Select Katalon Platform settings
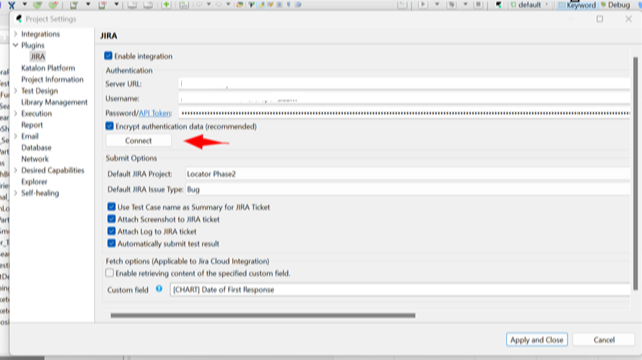 [x=48, y=68]
